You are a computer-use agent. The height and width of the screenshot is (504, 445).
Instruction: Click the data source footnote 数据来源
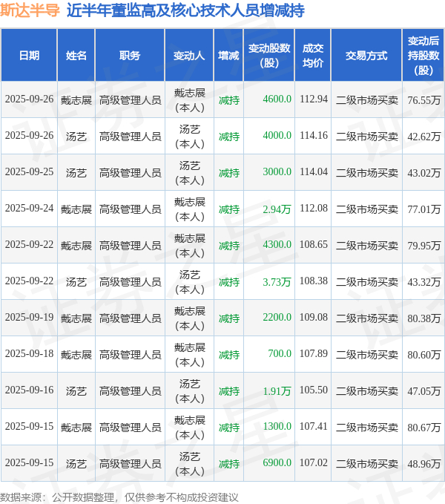point(119,497)
